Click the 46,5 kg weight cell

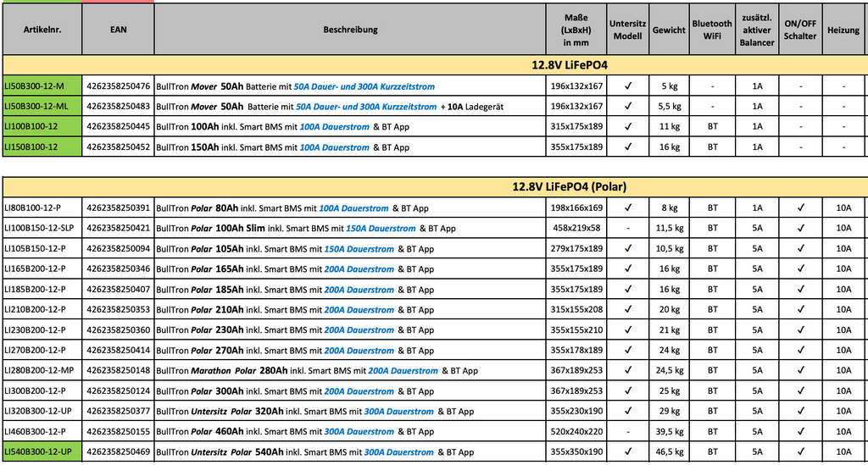pyautogui.click(x=669, y=452)
